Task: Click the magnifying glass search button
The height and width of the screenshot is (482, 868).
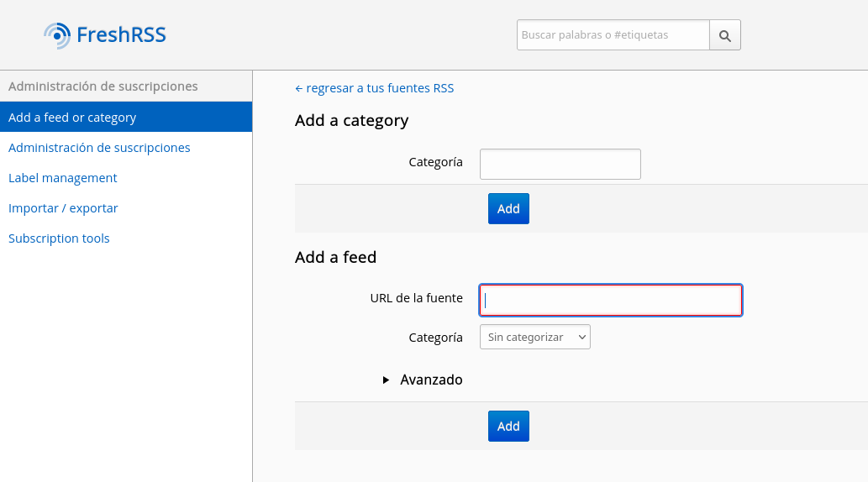Action: pyautogui.click(x=725, y=35)
